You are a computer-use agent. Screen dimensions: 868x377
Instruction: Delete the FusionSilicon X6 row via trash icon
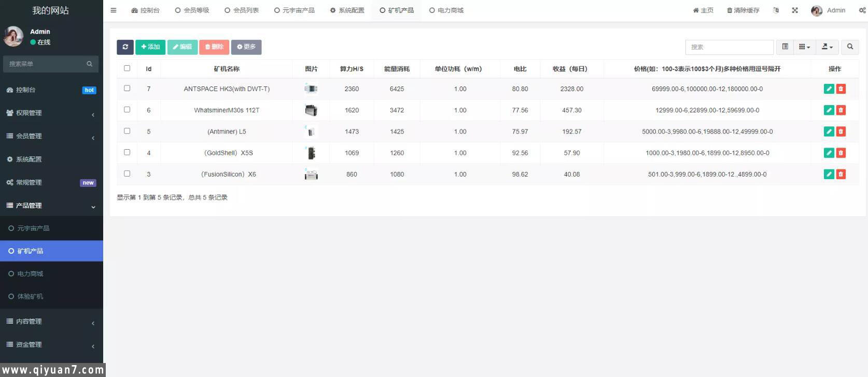[x=841, y=175]
